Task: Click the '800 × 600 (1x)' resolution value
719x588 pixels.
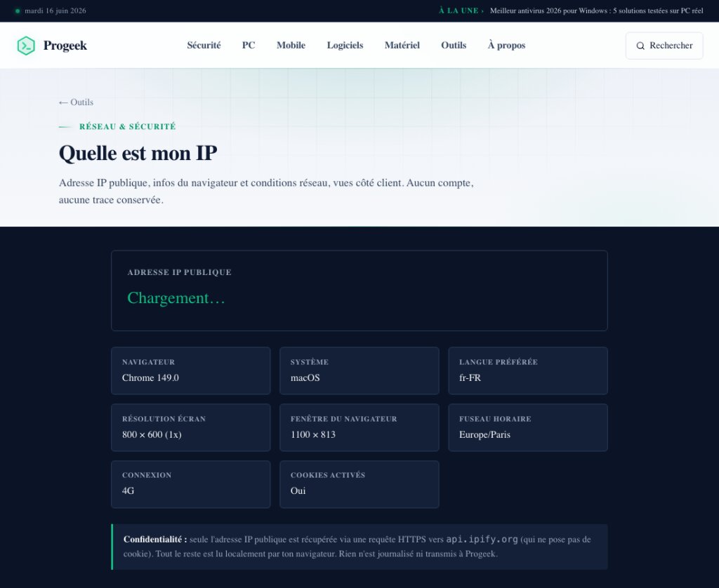Action: click(x=152, y=434)
